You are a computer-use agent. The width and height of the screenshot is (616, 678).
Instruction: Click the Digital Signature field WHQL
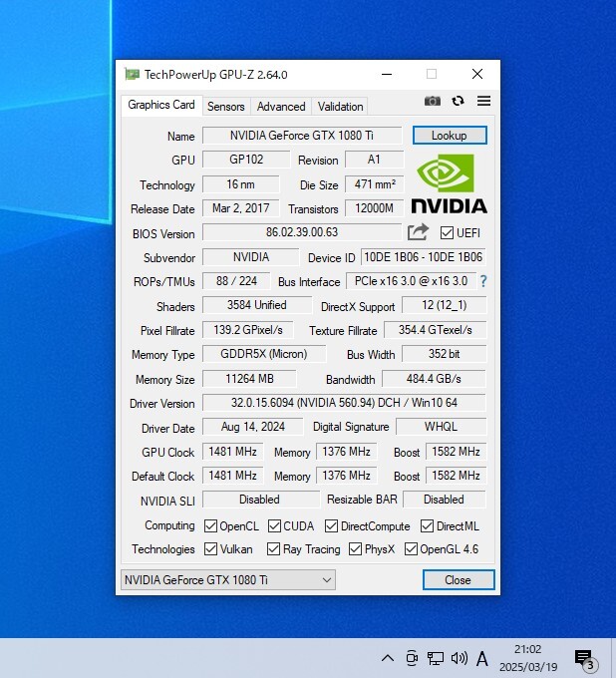(441, 427)
